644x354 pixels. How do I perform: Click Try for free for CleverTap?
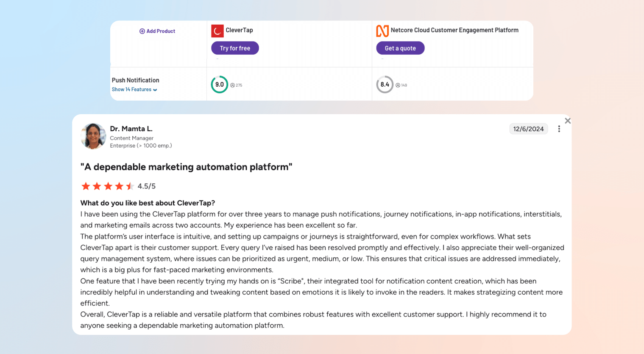[235, 48]
